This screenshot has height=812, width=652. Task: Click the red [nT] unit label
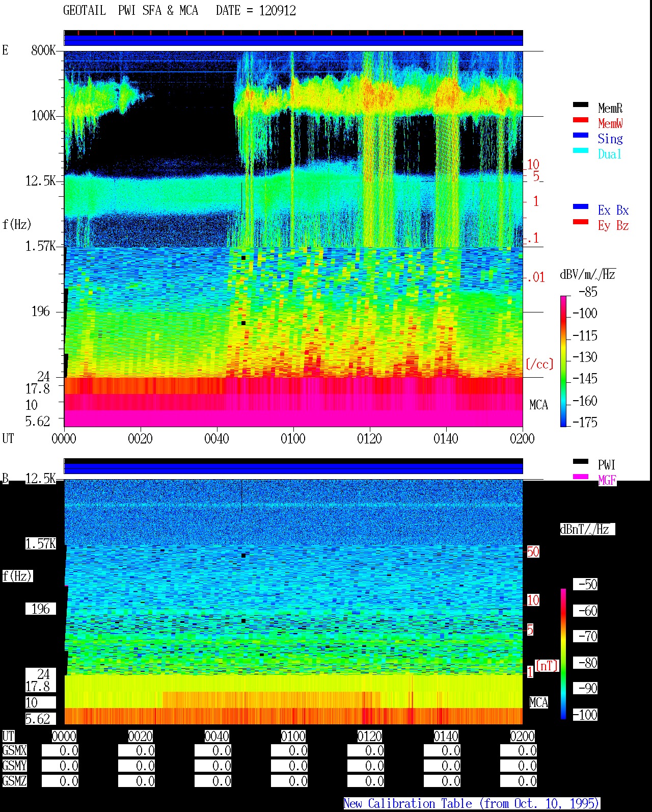547,666
